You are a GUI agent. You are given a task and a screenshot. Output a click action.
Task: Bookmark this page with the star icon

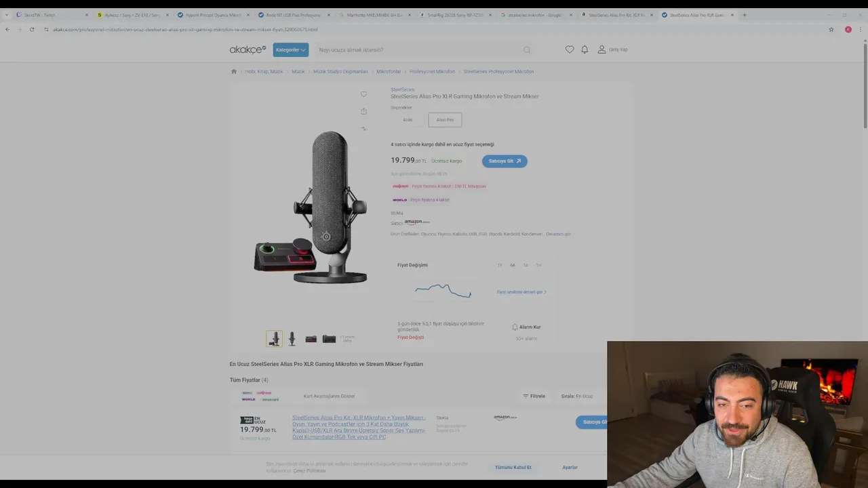(x=831, y=29)
